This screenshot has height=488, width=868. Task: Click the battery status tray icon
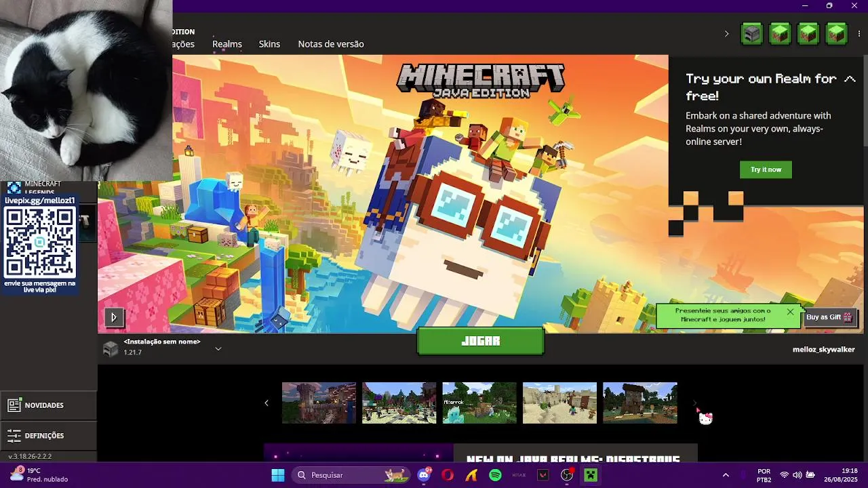pos(810,475)
